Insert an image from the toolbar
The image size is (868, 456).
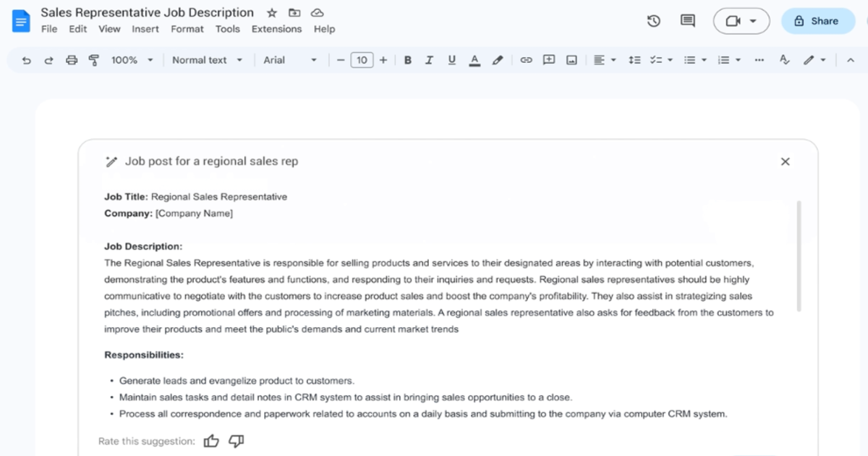point(571,60)
